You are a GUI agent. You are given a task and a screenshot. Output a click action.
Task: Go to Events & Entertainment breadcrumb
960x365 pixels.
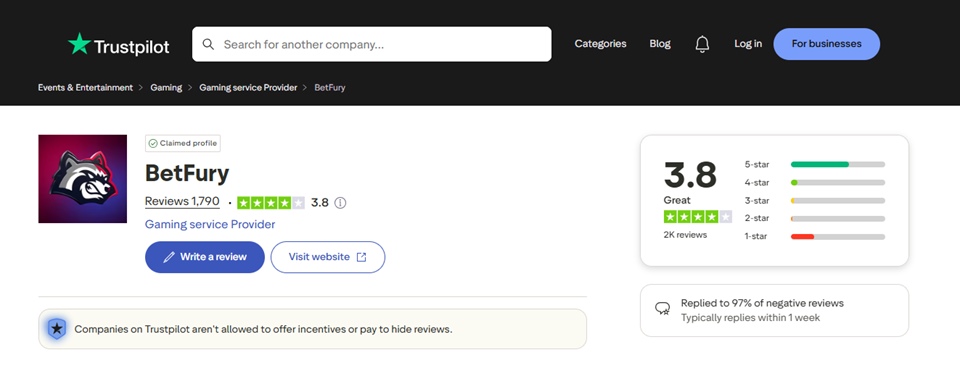[85, 88]
